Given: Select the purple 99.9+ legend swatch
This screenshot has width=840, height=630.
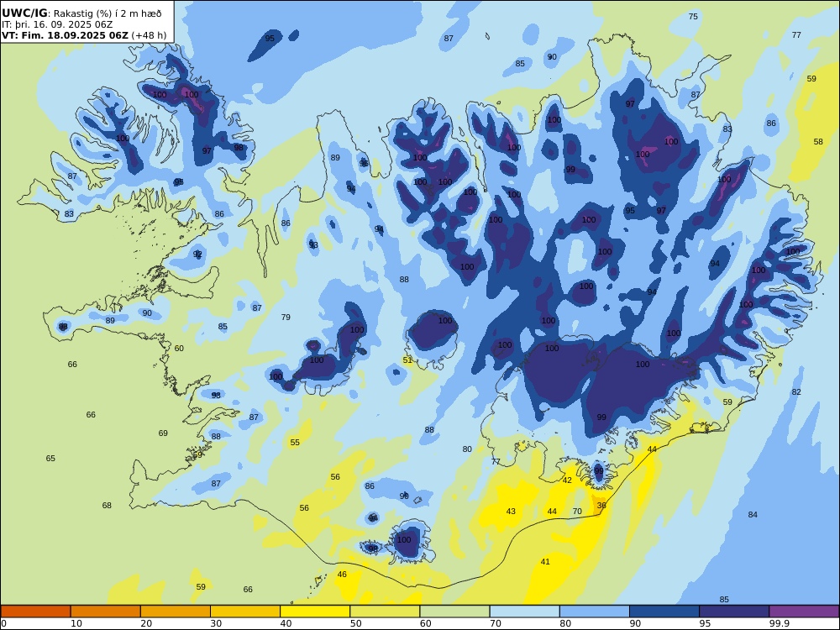Looking at the screenshot, I should point(804,612).
